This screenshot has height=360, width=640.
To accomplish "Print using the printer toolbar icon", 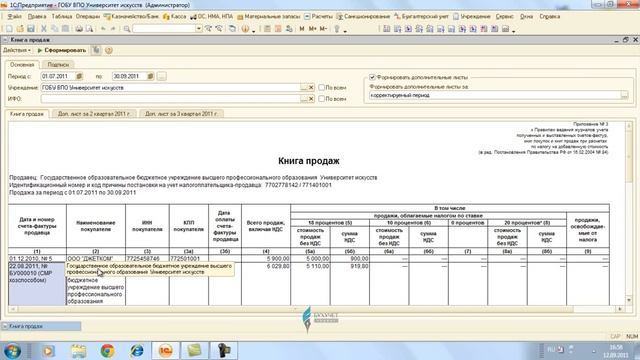I will tap(79, 29).
